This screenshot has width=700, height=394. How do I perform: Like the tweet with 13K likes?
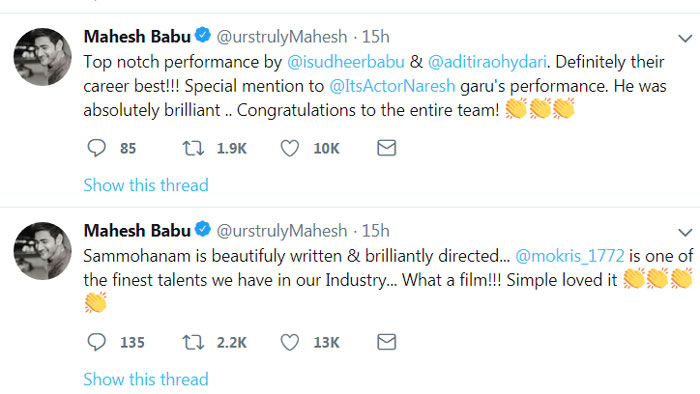point(289,343)
